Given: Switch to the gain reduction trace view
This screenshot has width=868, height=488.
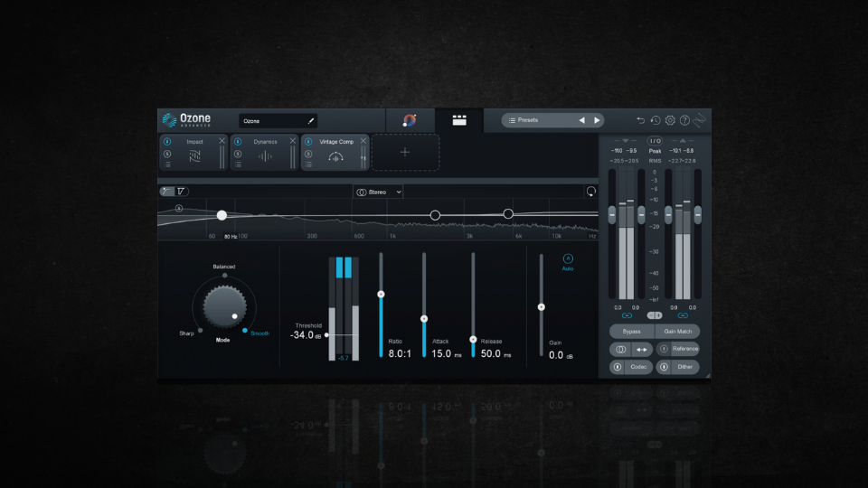Looking at the screenshot, I should pos(181,192).
